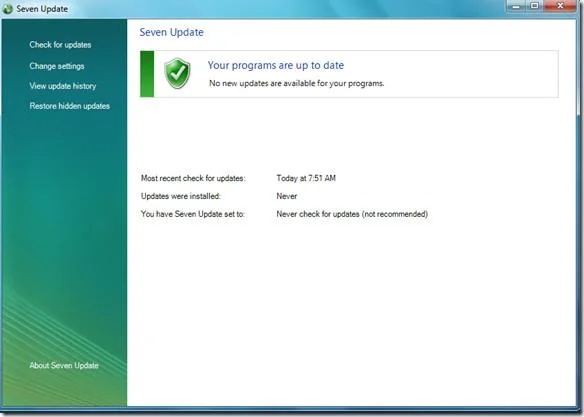Click the Seven Update page heading
Screen dimensions: 584x417
(172, 32)
